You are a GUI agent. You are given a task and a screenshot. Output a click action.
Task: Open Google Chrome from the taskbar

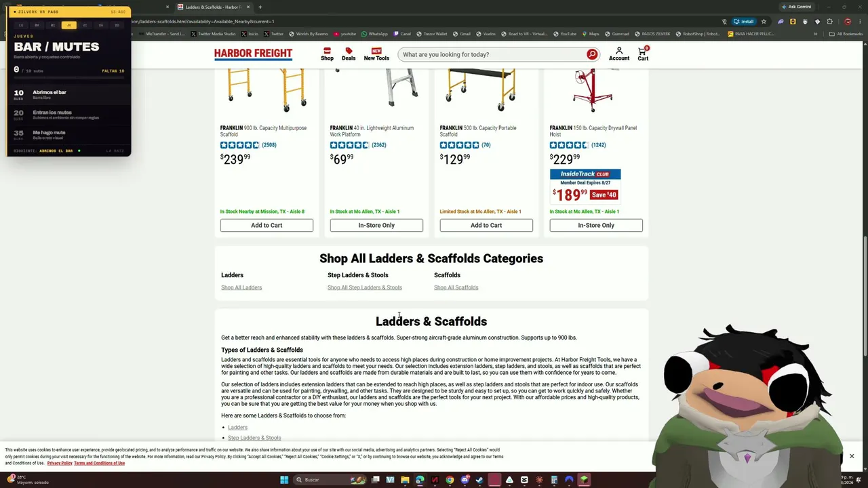tap(450, 480)
